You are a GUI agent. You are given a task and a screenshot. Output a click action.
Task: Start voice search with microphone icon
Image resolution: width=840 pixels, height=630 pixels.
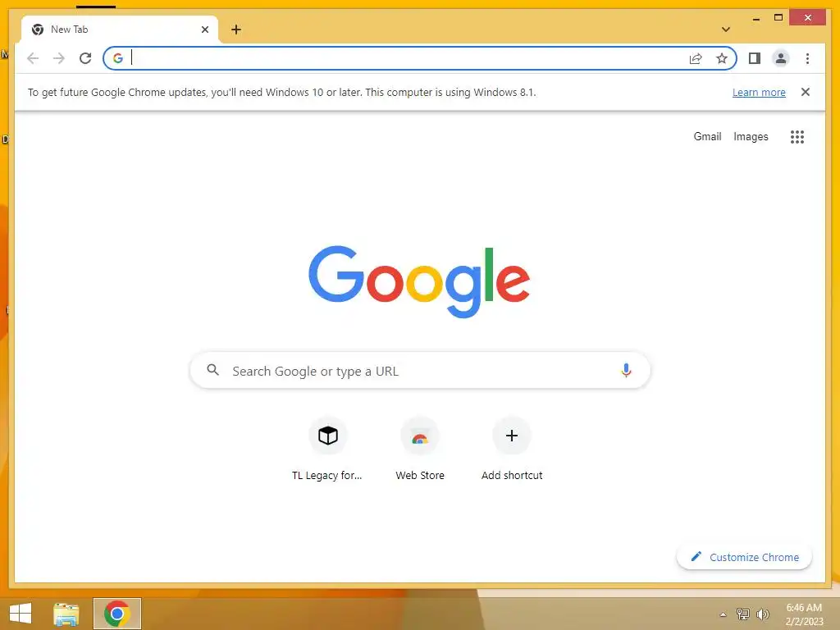click(x=626, y=370)
